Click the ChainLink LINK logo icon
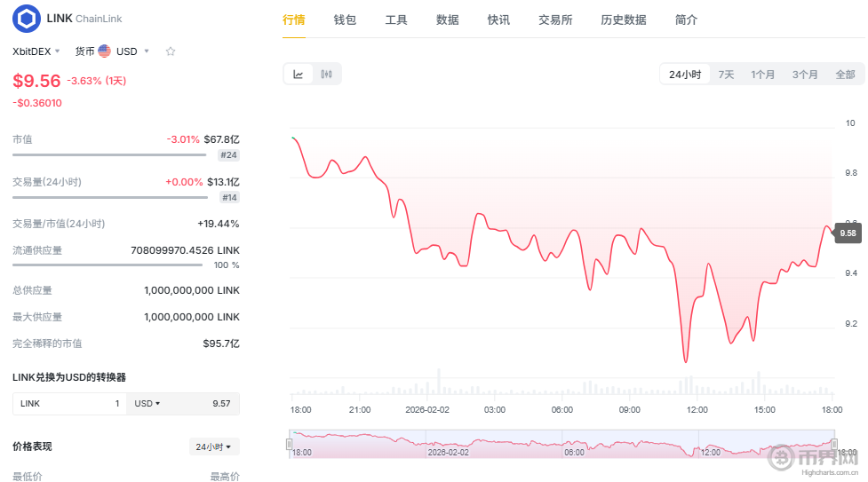The height and width of the screenshot is (482, 868). click(x=27, y=19)
